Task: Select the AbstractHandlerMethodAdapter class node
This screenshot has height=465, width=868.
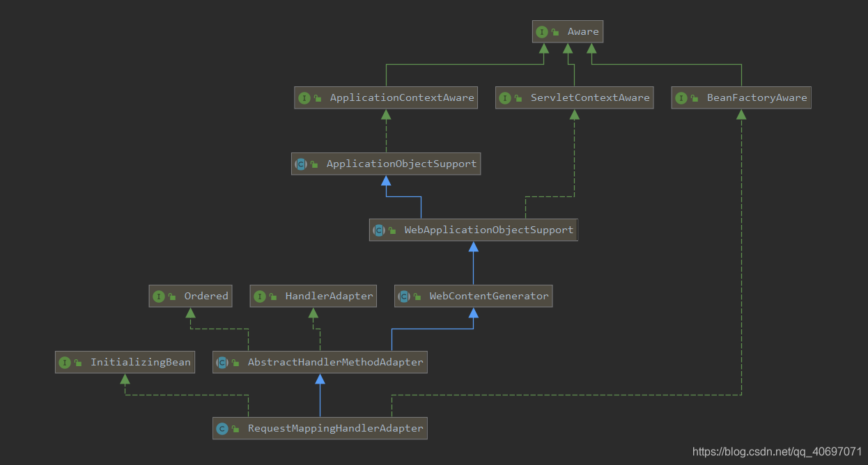Action: (320, 362)
